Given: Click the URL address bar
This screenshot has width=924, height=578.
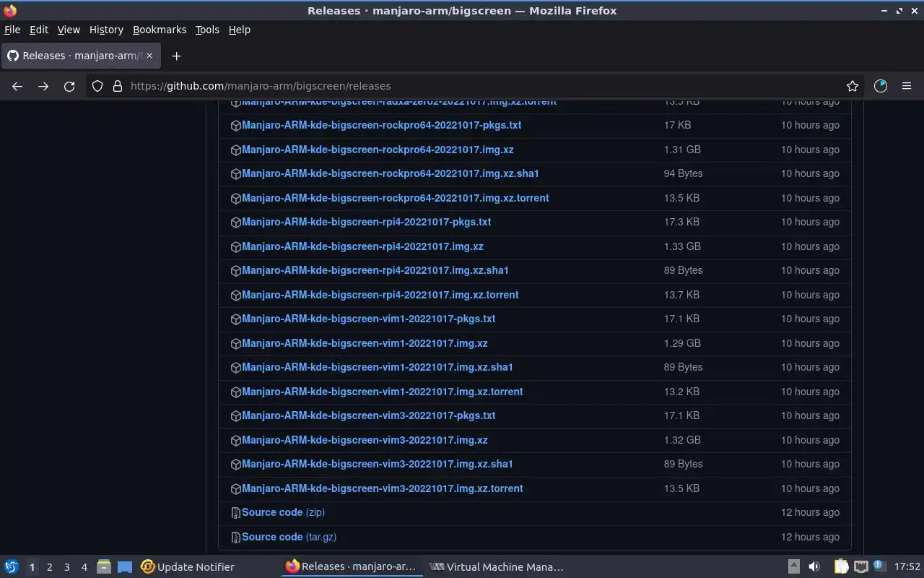Looking at the screenshot, I should 476,86.
